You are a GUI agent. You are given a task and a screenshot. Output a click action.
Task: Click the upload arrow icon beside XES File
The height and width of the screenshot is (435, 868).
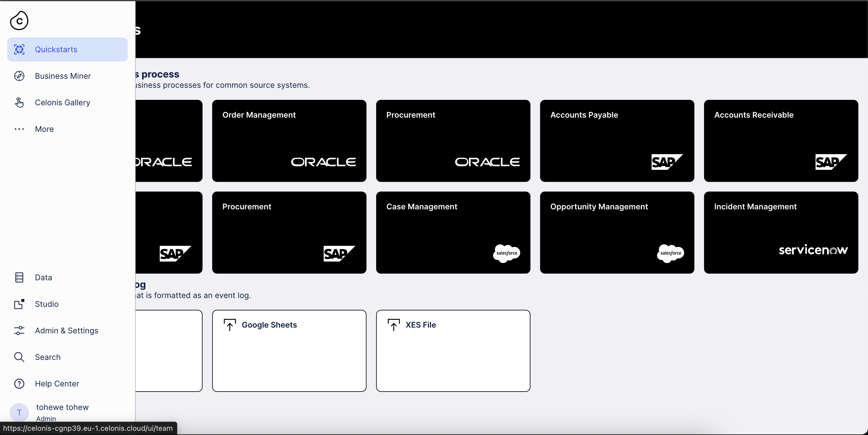click(x=394, y=325)
